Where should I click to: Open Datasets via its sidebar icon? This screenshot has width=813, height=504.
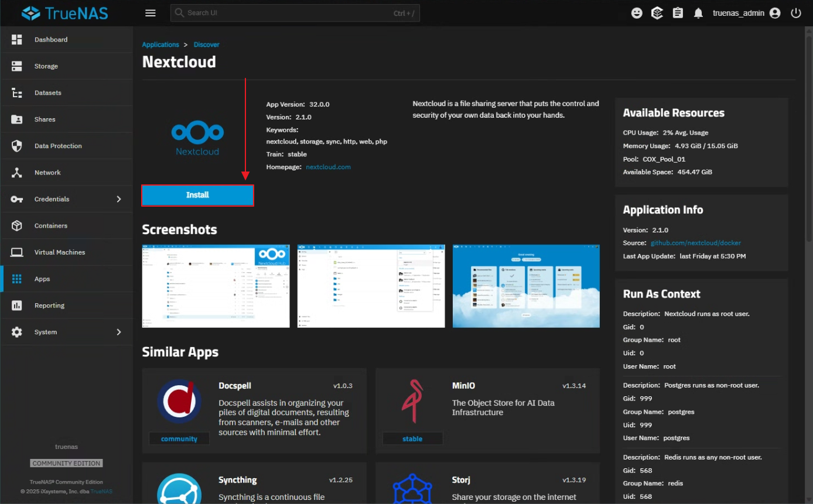tap(16, 93)
